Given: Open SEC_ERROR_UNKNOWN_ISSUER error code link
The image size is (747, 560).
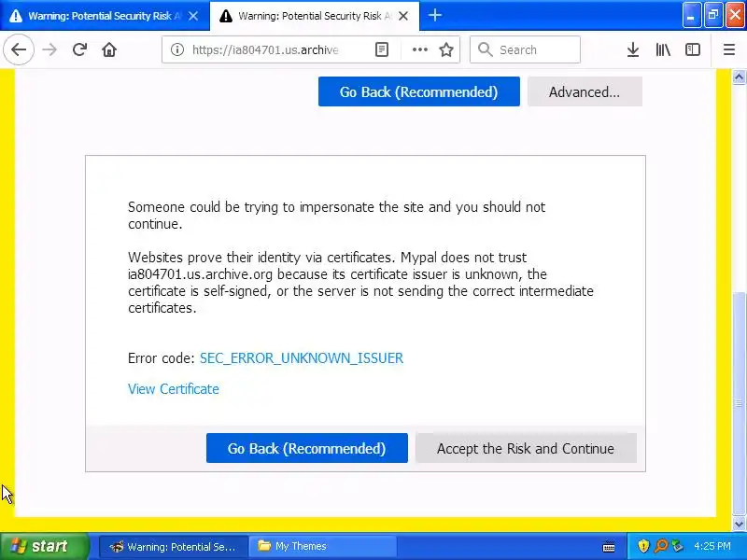Looking at the screenshot, I should tap(301, 358).
